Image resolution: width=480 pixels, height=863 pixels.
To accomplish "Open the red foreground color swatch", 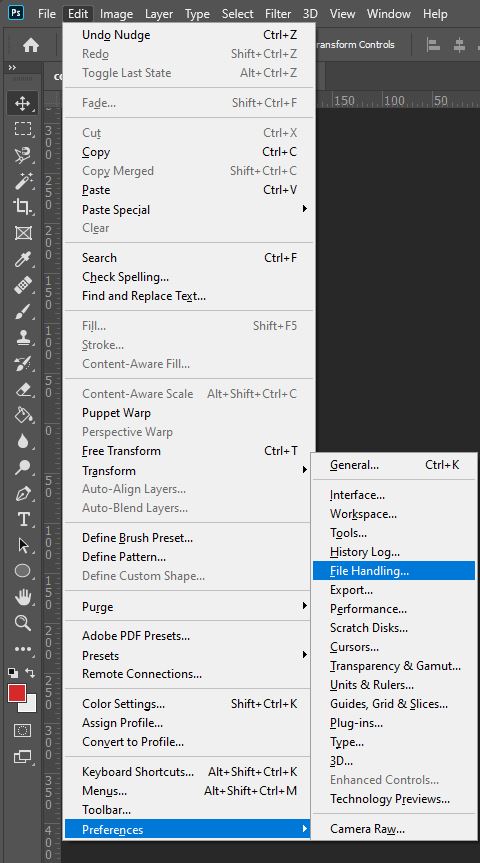I will [x=17, y=693].
